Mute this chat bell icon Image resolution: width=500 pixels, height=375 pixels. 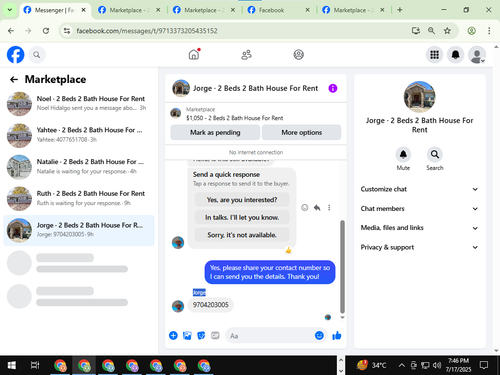point(403,154)
